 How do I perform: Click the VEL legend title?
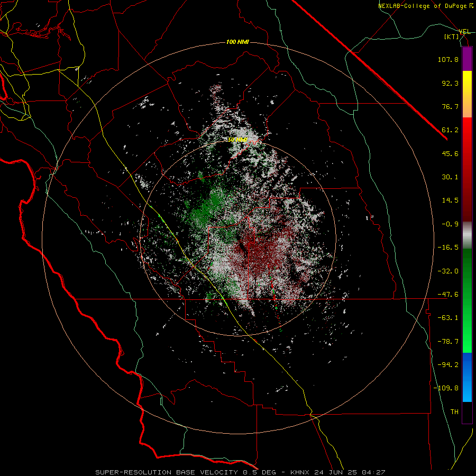[x=464, y=32]
